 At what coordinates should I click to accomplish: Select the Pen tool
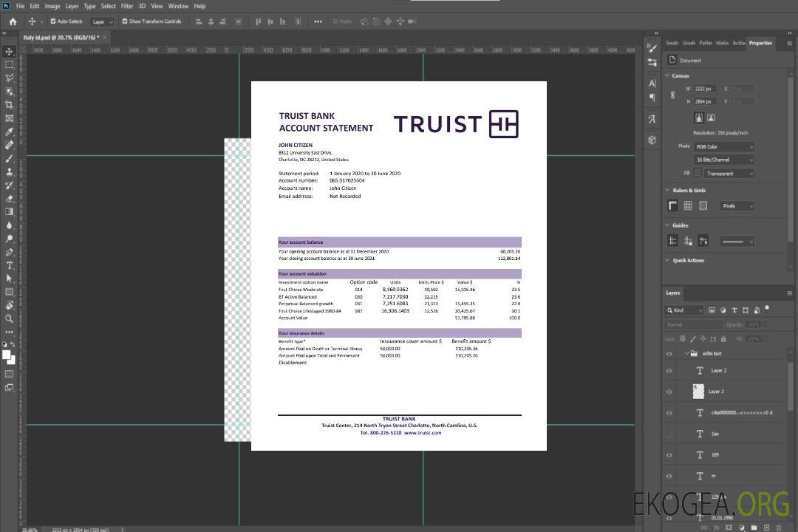pyautogui.click(x=9, y=252)
